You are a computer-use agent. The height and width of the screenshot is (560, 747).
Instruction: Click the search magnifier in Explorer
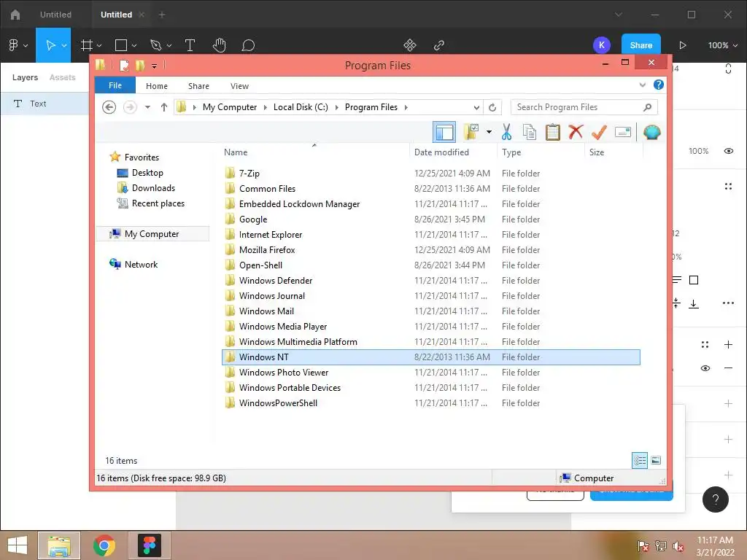pyautogui.click(x=647, y=107)
